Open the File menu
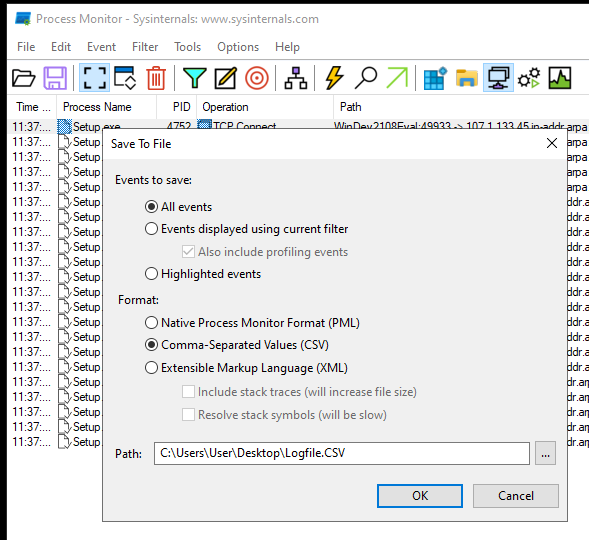The width and height of the screenshot is (589, 540). coord(26,47)
